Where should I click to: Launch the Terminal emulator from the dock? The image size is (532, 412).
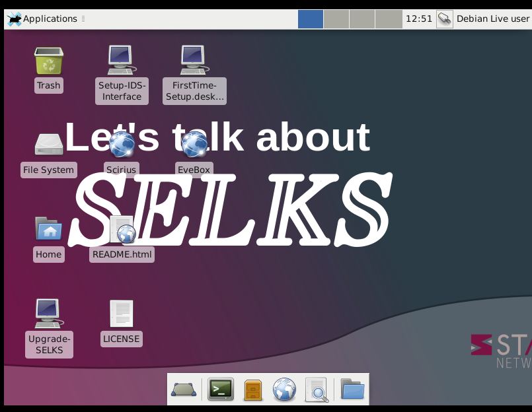point(221,390)
